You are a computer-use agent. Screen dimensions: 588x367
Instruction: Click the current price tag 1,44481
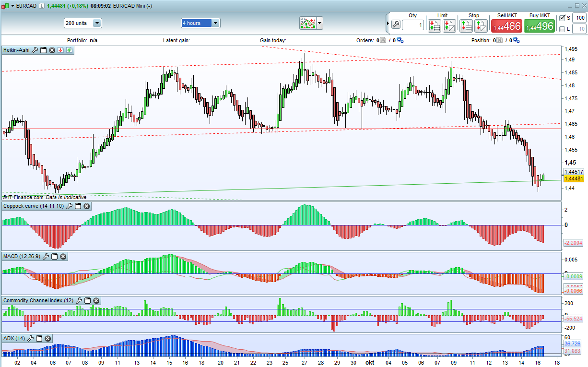coord(574,178)
